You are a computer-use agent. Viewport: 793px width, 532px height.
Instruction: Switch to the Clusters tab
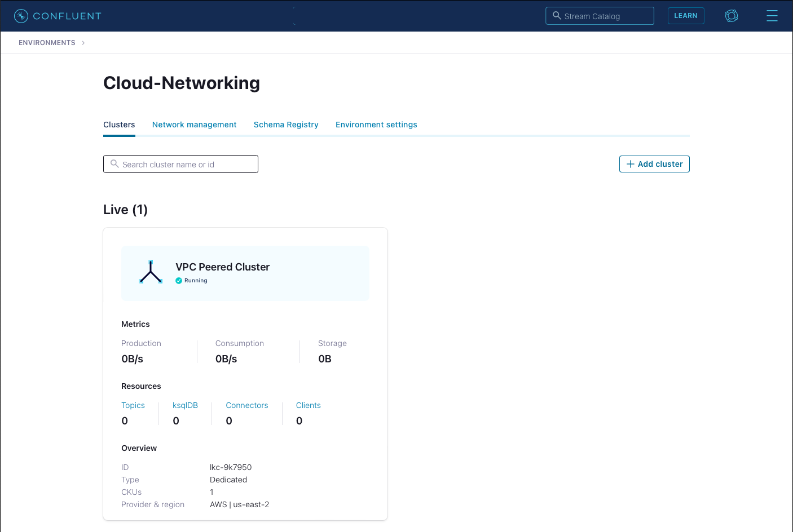pos(119,125)
